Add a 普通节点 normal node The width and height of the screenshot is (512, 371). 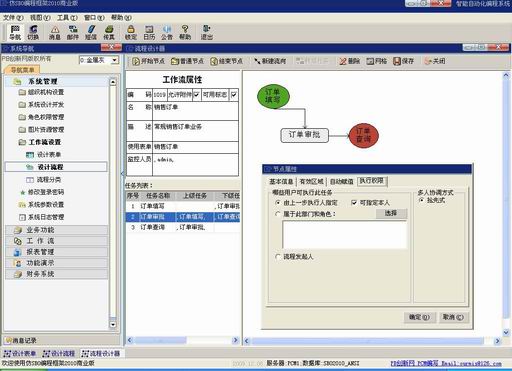187,61
